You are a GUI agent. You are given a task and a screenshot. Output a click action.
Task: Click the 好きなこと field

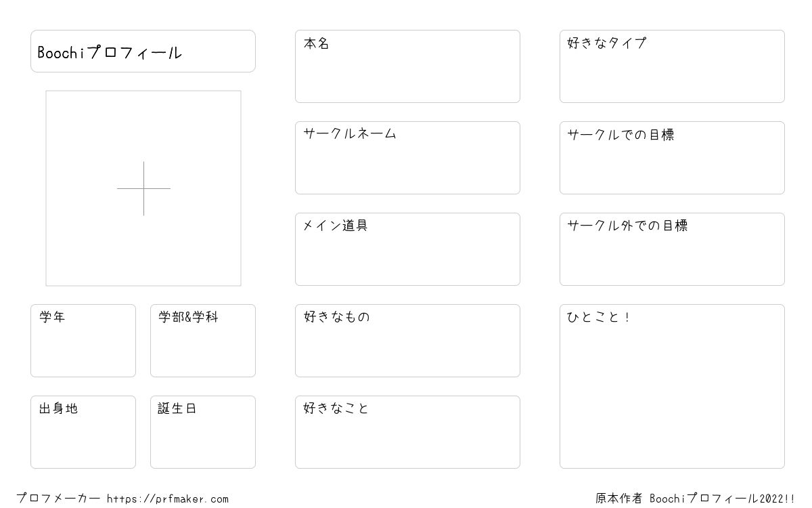(x=407, y=432)
